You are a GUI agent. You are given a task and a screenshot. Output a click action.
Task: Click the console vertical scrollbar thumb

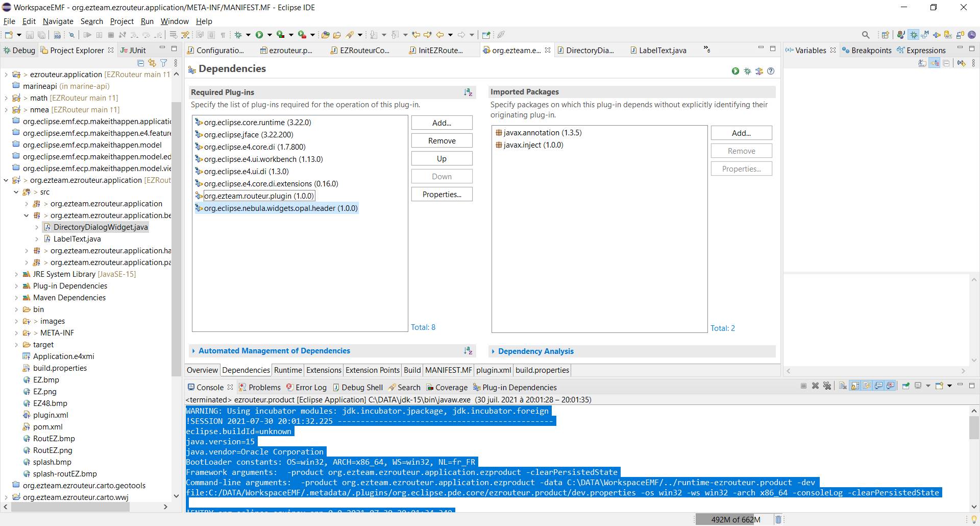point(974,427)
